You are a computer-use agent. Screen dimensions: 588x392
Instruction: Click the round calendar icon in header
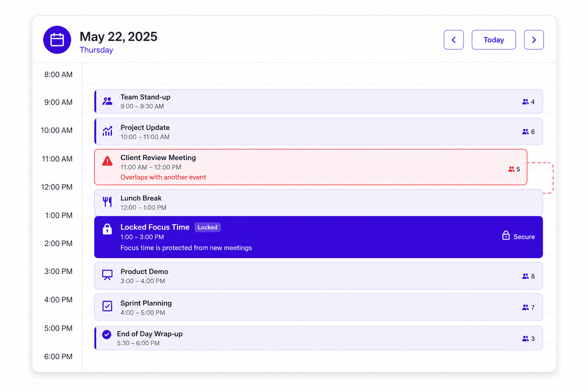(57, 40)
